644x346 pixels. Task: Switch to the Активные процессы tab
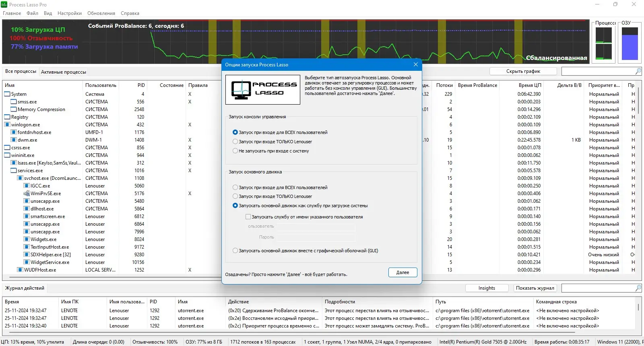(x=64, y=72)
